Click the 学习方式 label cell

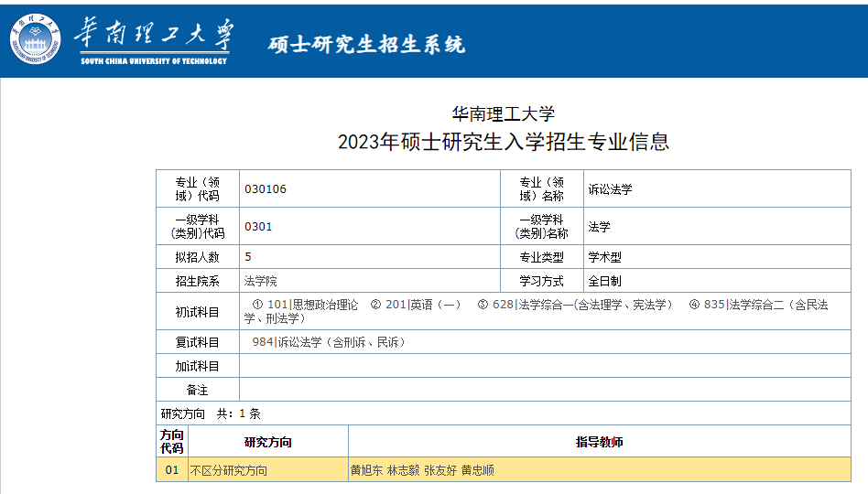click(x=541, y=281)
